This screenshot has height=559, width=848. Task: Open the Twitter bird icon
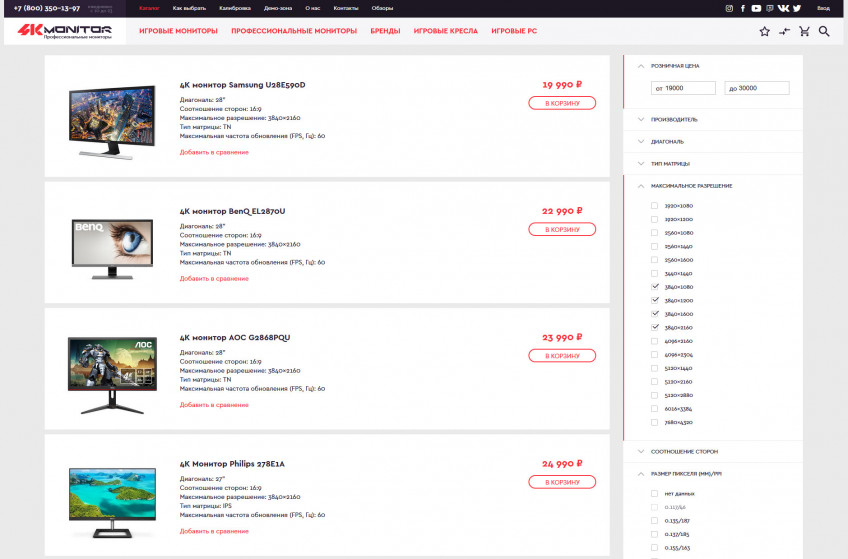(x=797, y=8)
